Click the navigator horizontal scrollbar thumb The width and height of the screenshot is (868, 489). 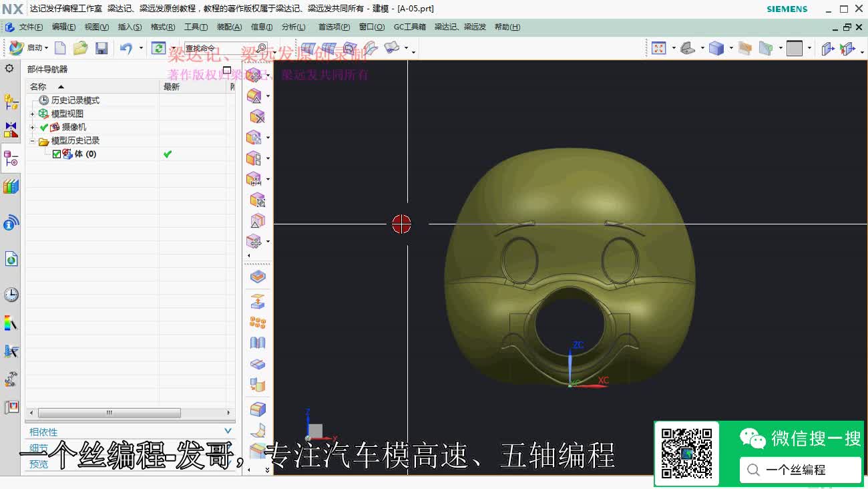(109, 413)
